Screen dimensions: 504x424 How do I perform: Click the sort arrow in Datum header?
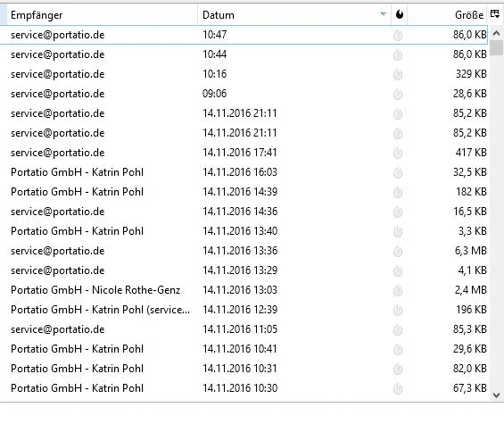[x=384, y=14]
